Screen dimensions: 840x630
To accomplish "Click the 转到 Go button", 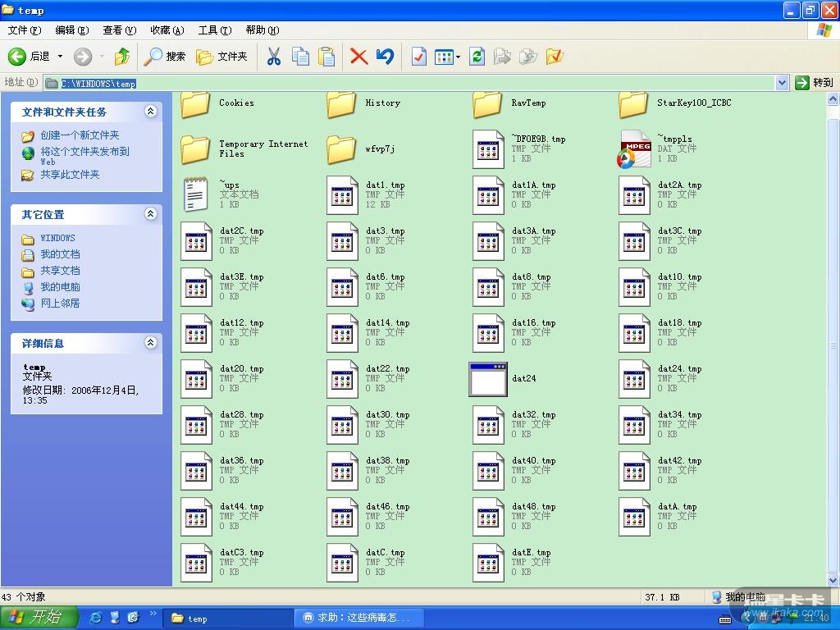I will 814,83.
